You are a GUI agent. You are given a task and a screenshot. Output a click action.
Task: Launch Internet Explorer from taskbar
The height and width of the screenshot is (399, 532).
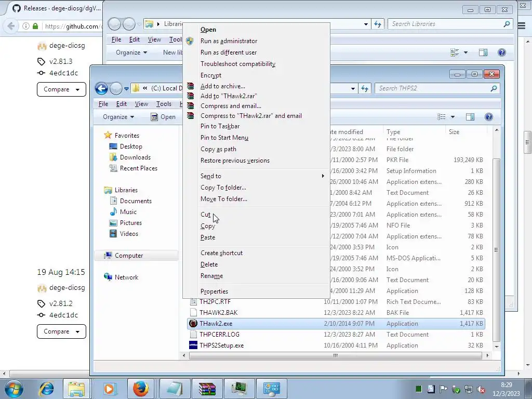click(46, 389)
